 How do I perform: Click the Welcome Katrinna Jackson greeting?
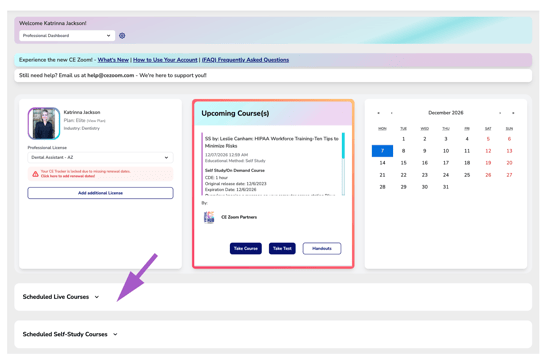[53, 23]
